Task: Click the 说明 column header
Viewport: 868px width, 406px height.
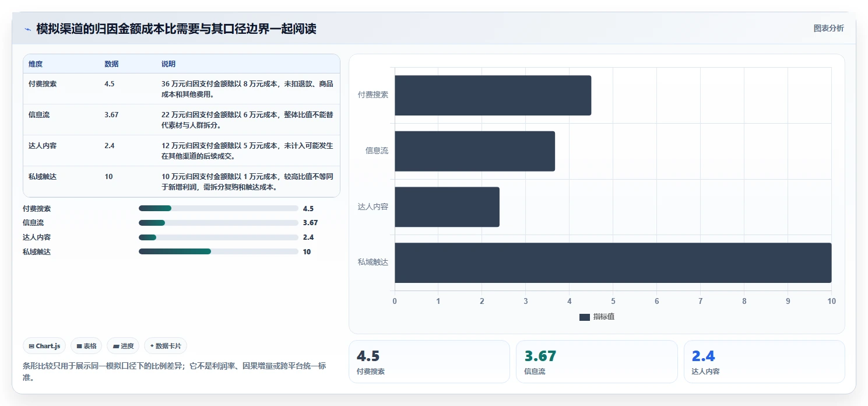Action: (168, 64)
